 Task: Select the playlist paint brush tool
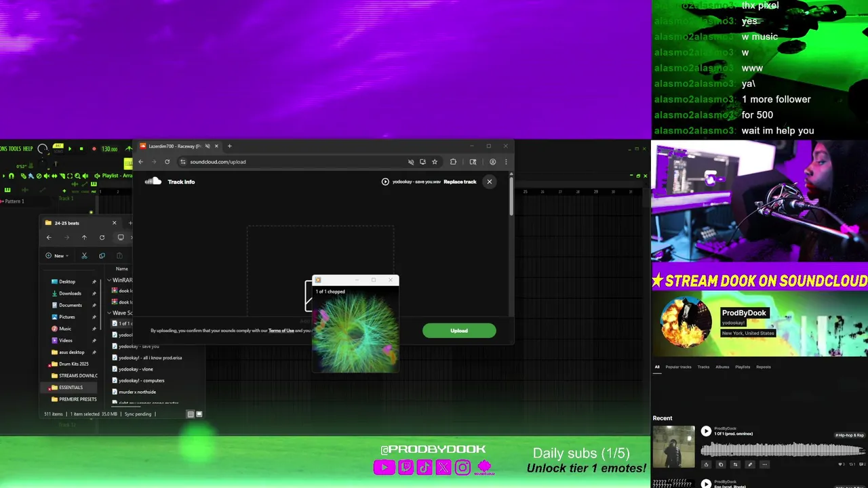(31, 176)
